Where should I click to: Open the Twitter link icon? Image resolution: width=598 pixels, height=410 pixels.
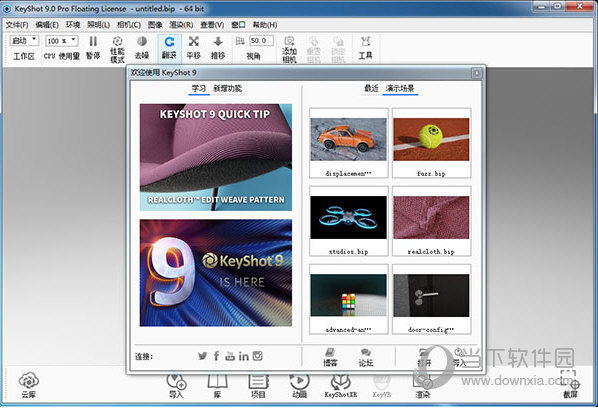[203, 356]
